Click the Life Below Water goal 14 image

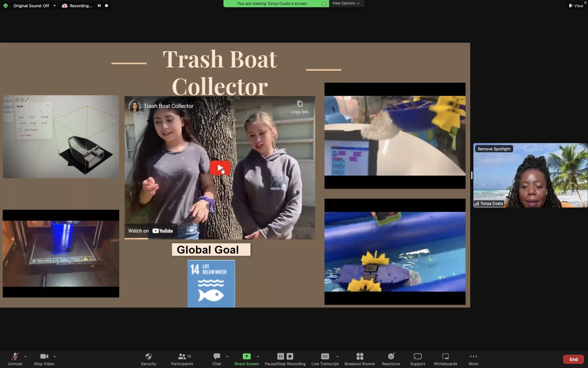pos(211,284)
